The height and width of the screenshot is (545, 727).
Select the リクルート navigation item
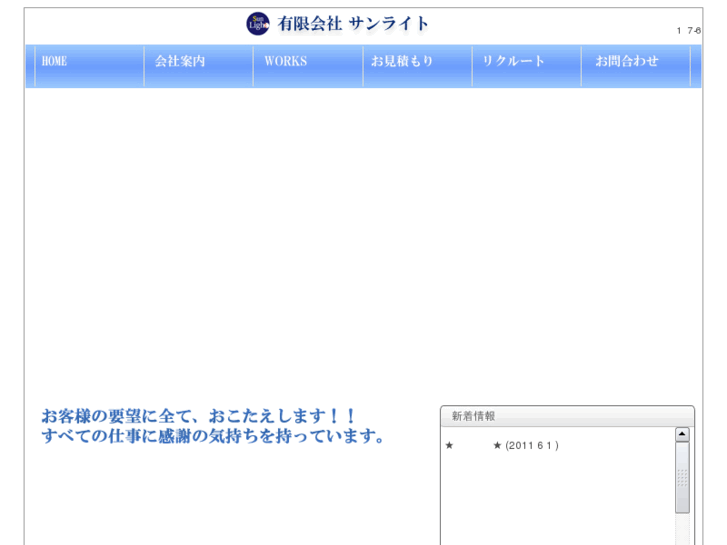tap(527, 66)
